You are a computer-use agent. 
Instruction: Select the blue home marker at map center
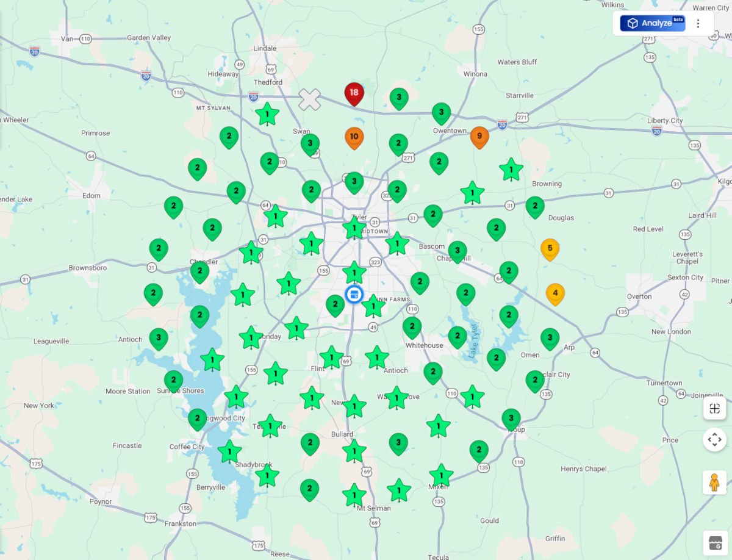(x=354, y=293)
